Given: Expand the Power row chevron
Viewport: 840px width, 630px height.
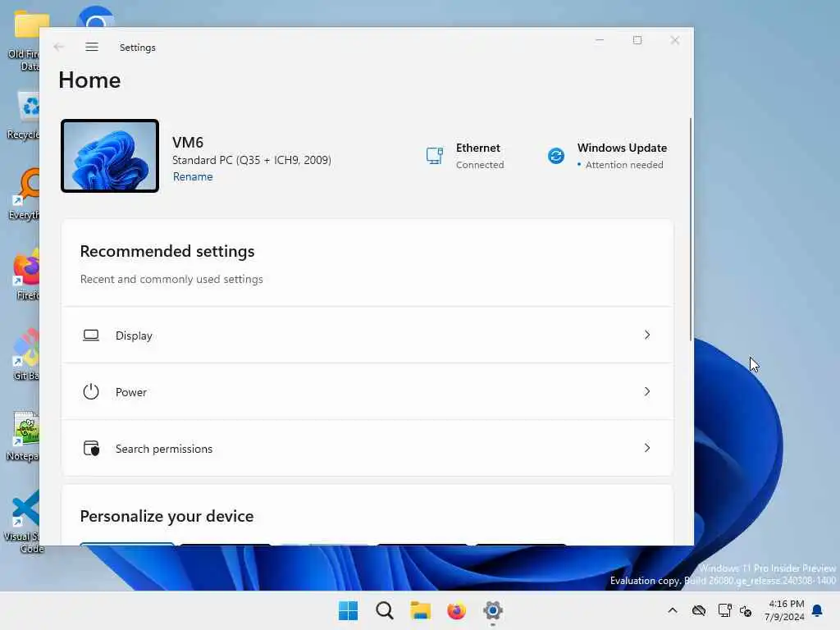Looking at the screenshot, I should coord(647,391).
